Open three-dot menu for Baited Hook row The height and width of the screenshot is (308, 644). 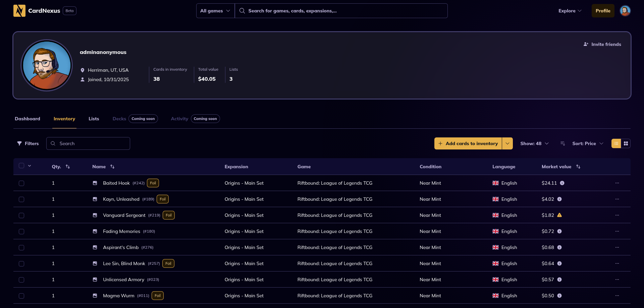pos(617,183)
